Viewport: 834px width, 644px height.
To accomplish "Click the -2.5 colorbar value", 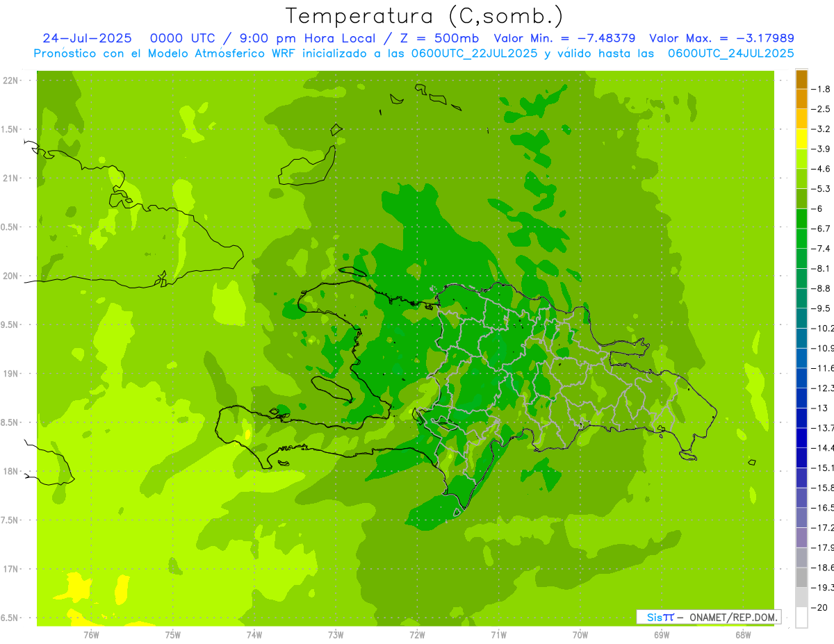I will click(x=821, y=109).
